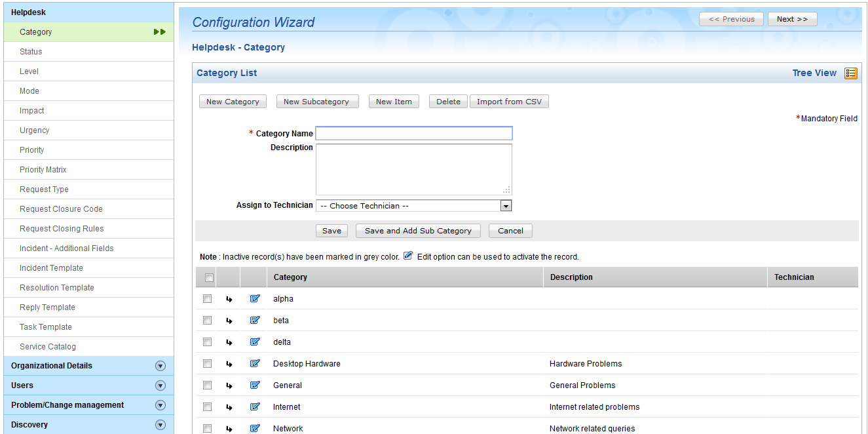Check the Internet row checkbox
The height and width of the screenshot is (434, 868).
click(x=207, y=407)
